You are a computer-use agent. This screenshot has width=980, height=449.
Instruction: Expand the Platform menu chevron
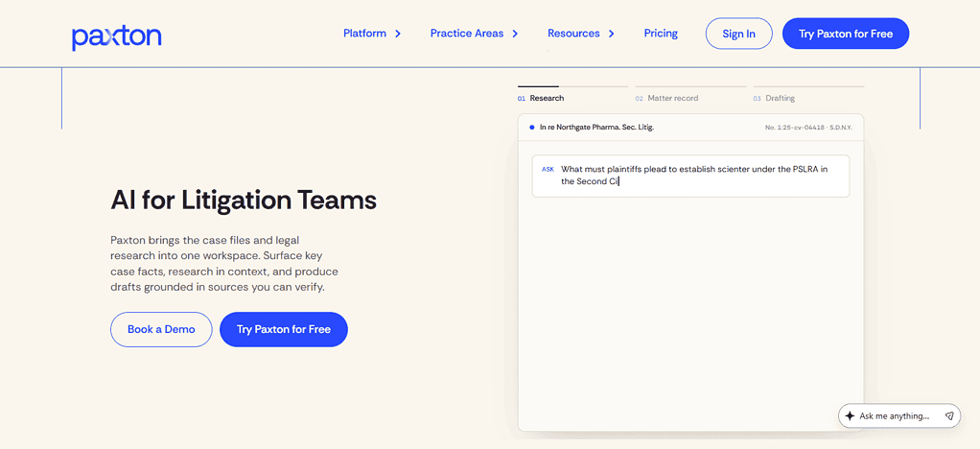(398, 34)
